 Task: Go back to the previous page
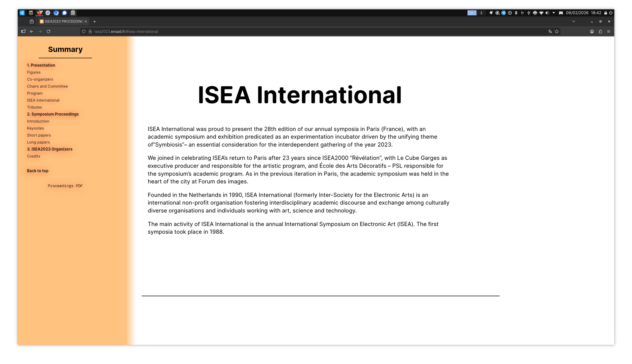[32, 32]
